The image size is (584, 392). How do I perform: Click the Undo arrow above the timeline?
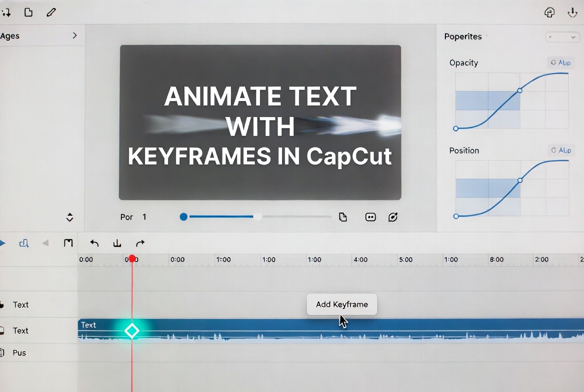[94, 243]
